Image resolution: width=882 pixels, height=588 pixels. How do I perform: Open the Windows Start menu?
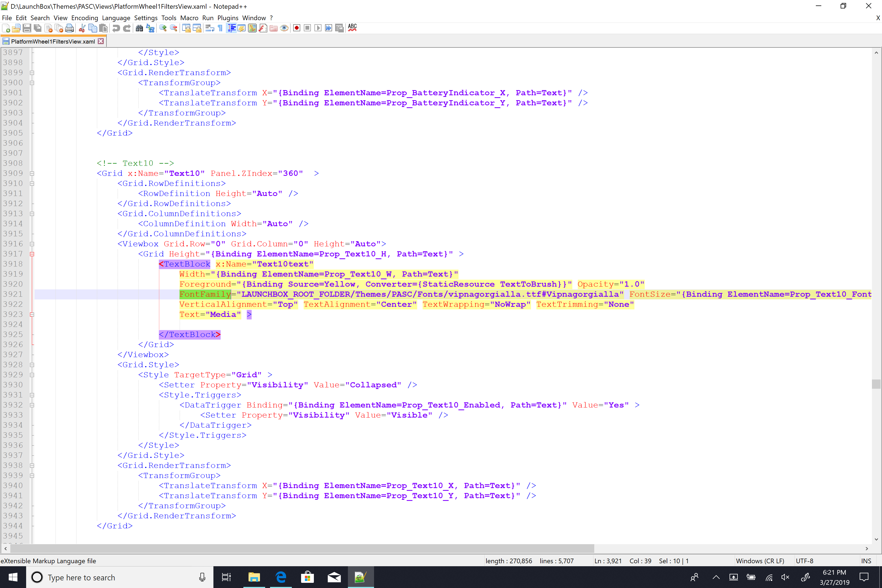pos(13,577)
